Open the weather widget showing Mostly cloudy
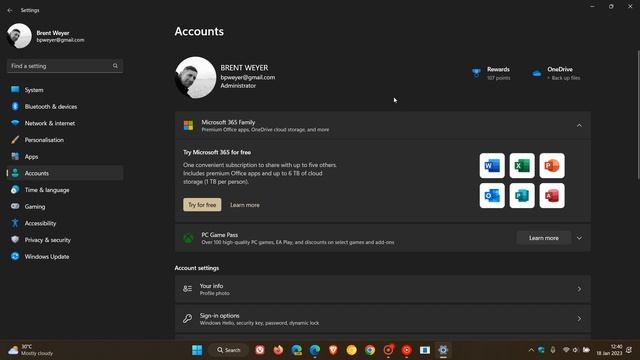 [31, 350]
